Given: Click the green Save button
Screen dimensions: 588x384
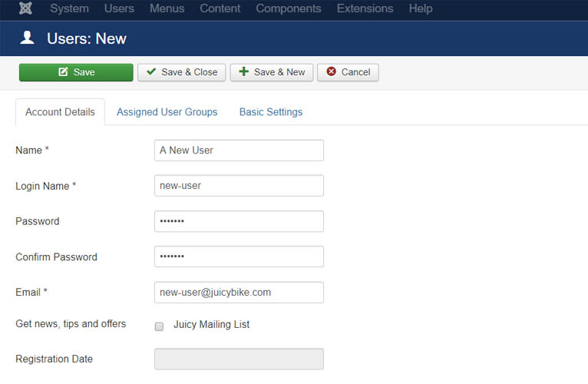Looking at the screenshot, I should point(76,72).
